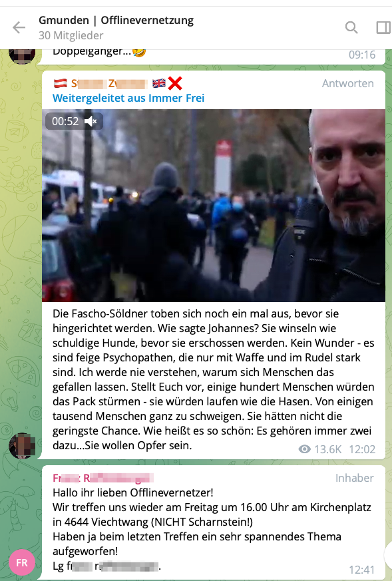Click the Austrian flag emoji in sender name
Viewport: 392px width, 581px height.
[61, 83]
